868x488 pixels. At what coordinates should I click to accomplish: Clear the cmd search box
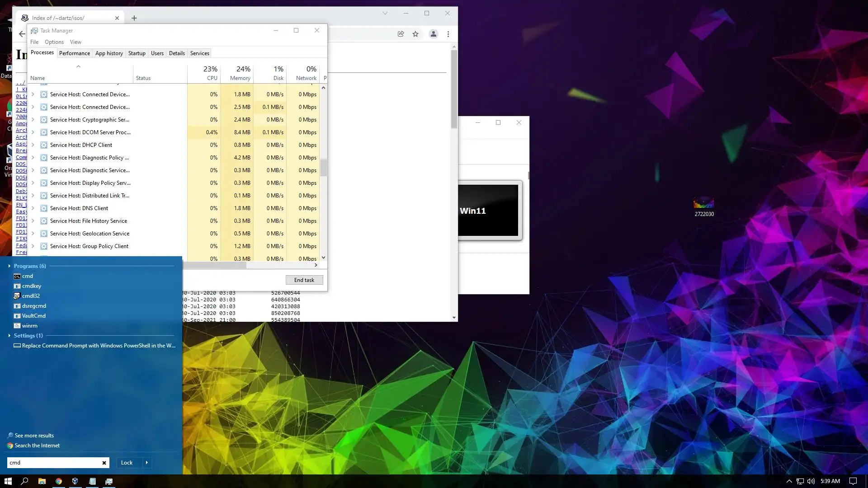point(104,463)
